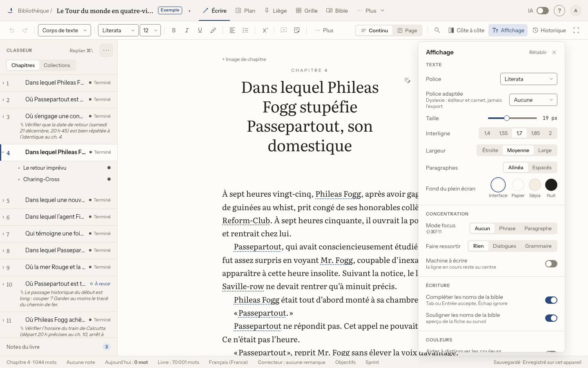Viewport: 588px width, 368px height.
Task: Select the highlighter pen tool
Action: [213, 30]
